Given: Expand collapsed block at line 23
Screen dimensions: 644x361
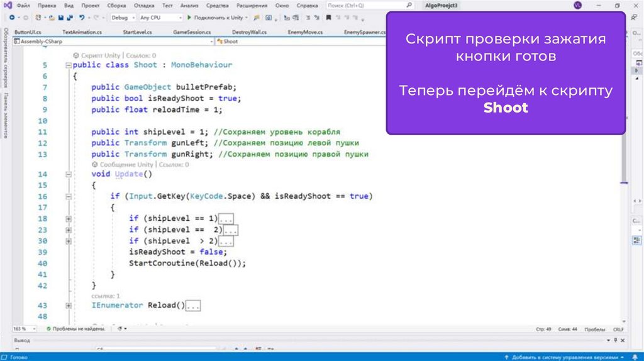Looking at the screenshot, I should (69, 230).
